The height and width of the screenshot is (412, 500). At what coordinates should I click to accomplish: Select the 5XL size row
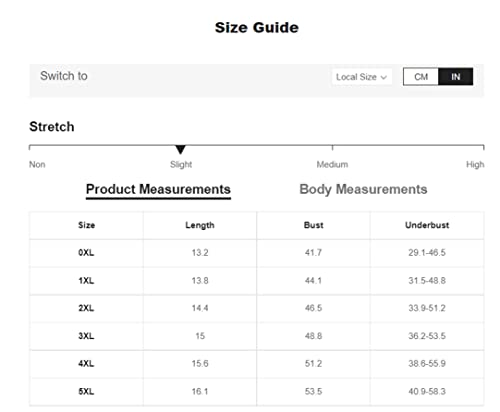point(256,392)
